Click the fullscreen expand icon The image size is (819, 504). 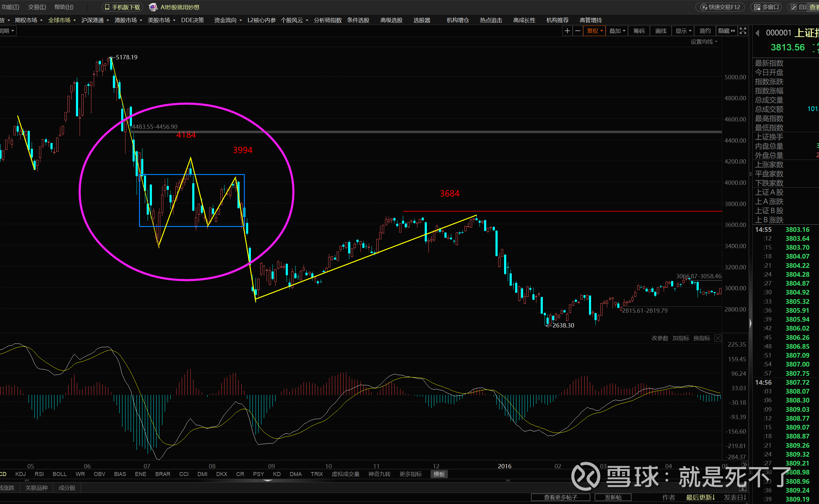click(x=743, y=31)
